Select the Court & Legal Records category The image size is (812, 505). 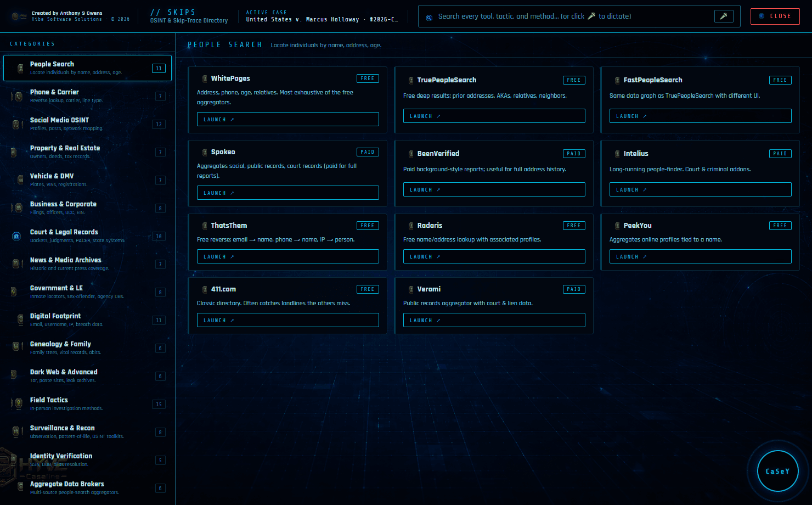[x=88, y=236]
